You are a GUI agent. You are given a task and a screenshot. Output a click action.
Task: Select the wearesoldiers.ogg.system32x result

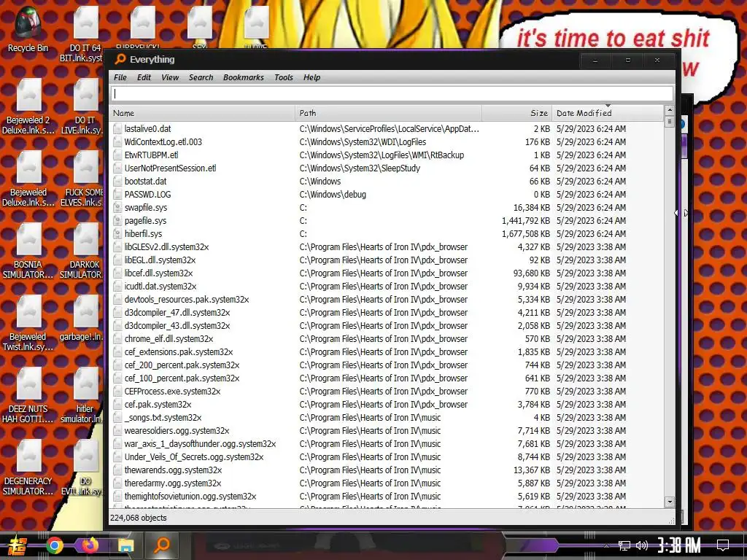[177, 431]
